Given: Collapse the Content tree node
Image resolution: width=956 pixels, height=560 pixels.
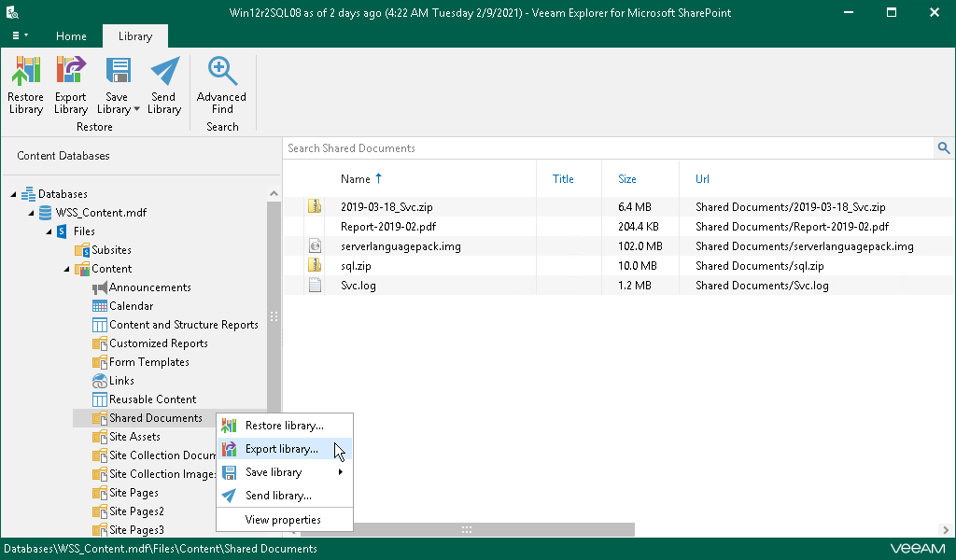Looking at the screenshot, I should pos(66,270).
